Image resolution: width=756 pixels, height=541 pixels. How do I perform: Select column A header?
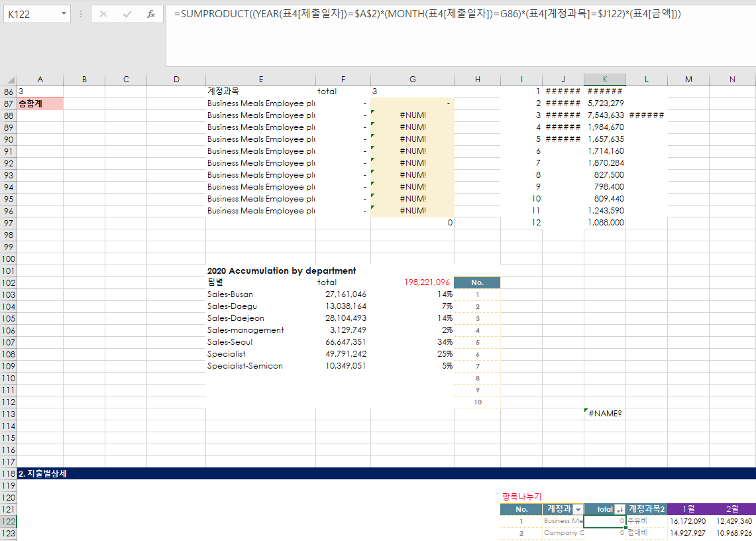(x=40, y=80)
